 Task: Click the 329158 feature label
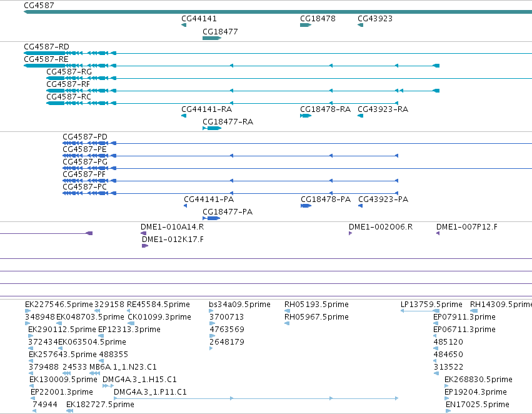109,305
